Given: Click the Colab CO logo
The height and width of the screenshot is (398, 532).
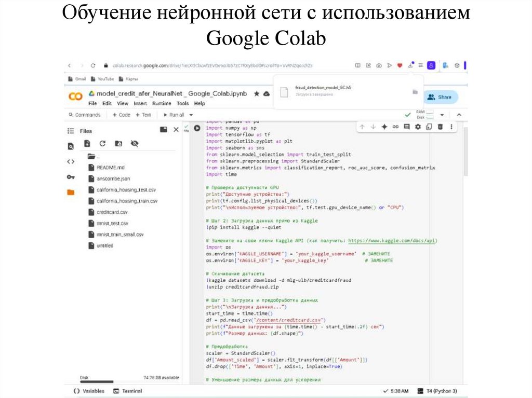Looking at the screenshot, I should tap(75, 97).
